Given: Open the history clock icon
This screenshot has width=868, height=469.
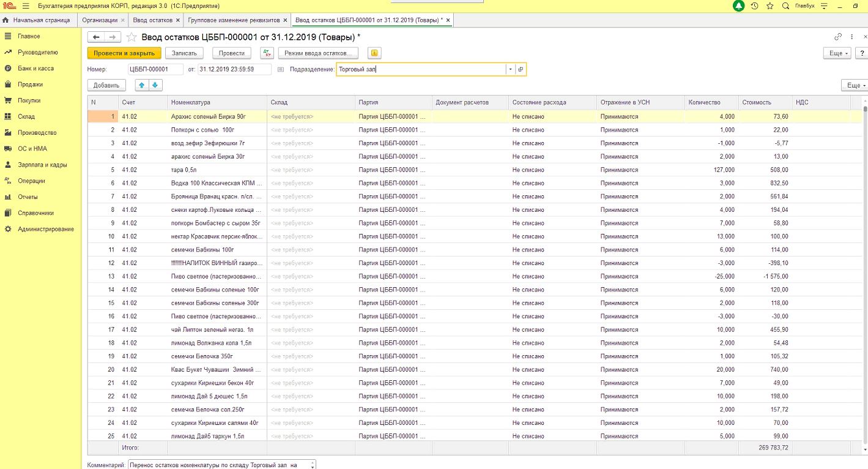Looking at the screenshot, I should pos(754,6).
